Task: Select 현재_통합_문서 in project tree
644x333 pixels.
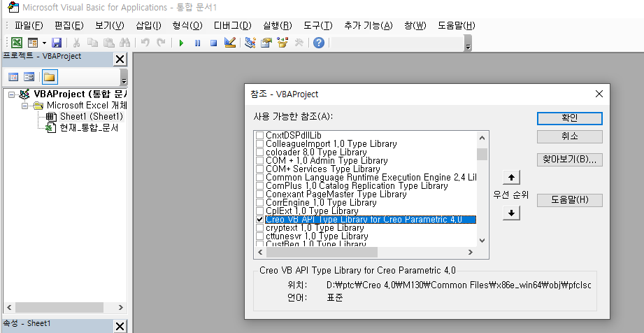Action: [89, 128]
